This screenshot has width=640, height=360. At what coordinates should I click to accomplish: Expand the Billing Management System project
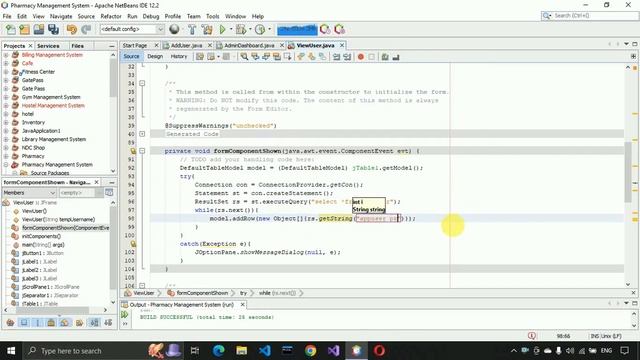(6, 55)
